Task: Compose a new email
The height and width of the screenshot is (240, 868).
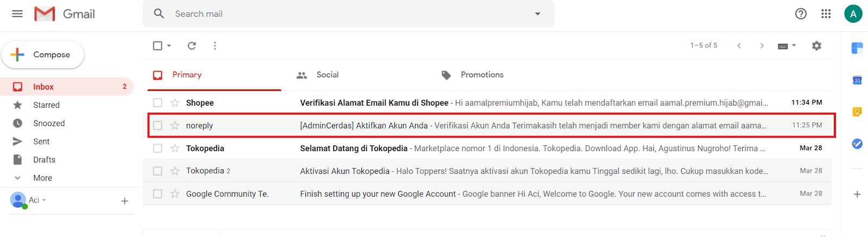Action: (x=43, y=55)
